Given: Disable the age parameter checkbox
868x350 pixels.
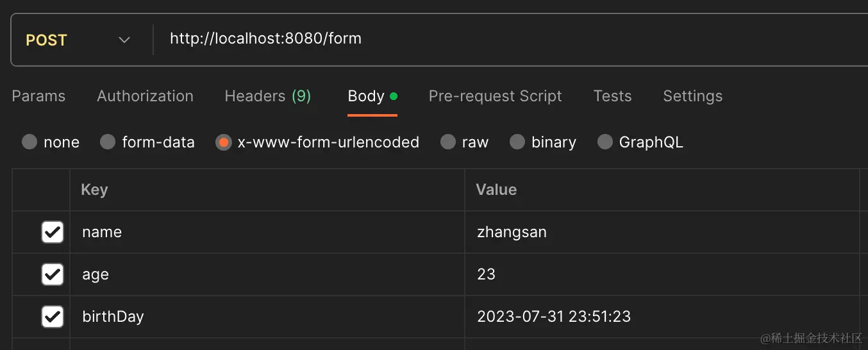Looking at the screenshot, I should click(53, 274).
